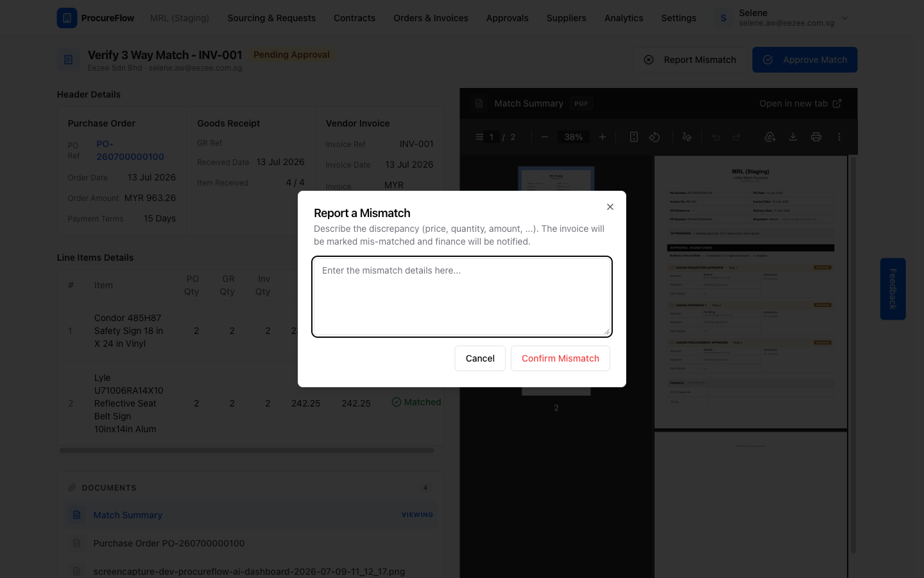Image resolution: width=924 pixels, height=578 pixels.
Task: Click the Pending Approval status badge
Action: tap(291, 55)
